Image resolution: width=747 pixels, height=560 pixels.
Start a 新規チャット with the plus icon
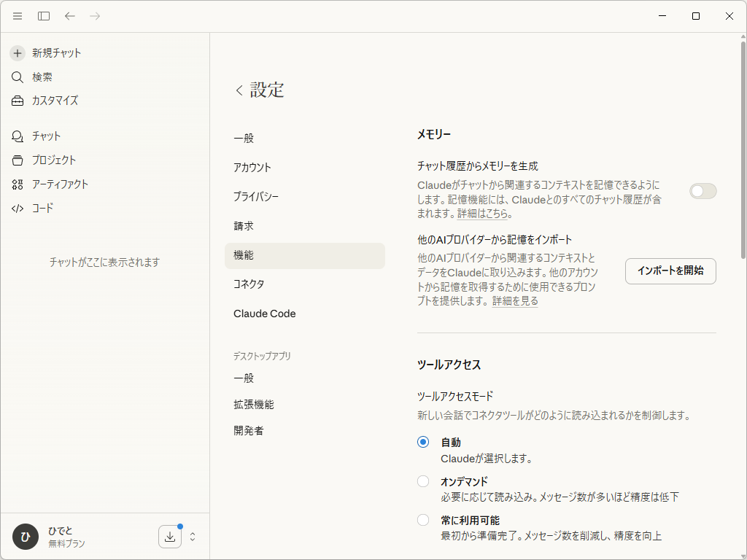tap(17, 52)
